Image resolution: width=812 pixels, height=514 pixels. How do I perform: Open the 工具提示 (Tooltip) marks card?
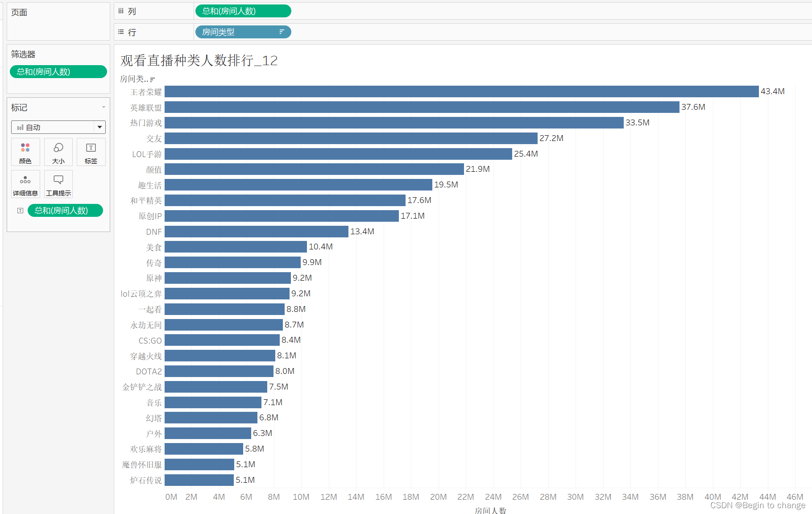tap(58, 184)
